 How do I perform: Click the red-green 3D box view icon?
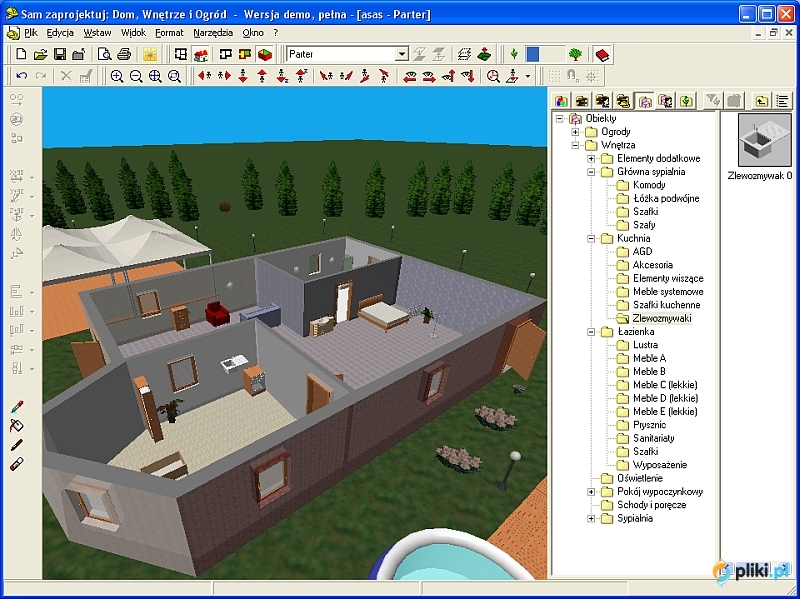tap(264, 54)
